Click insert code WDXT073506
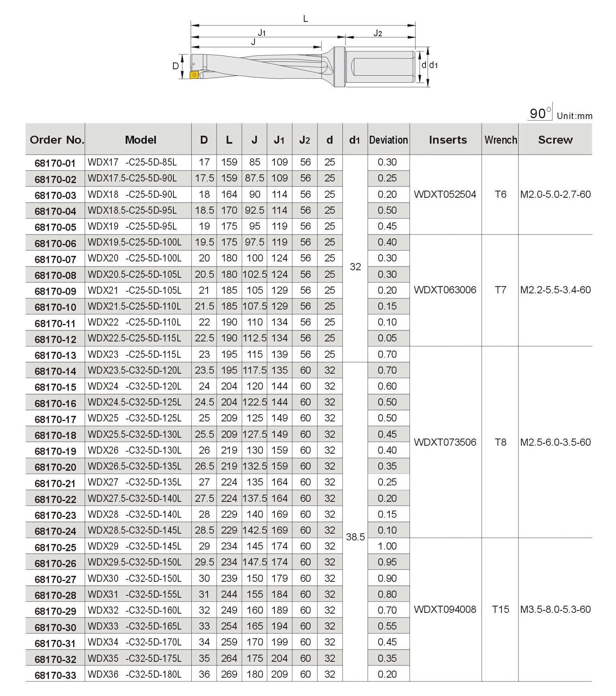The image size is (616, 696). click(445, 442)
